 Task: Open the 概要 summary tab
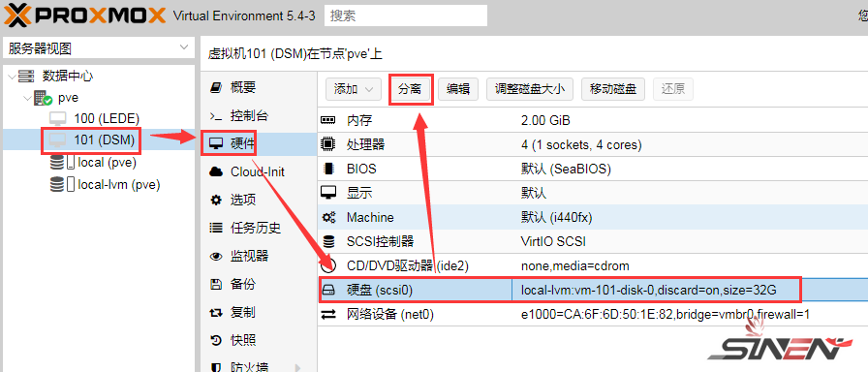[259, 87]
